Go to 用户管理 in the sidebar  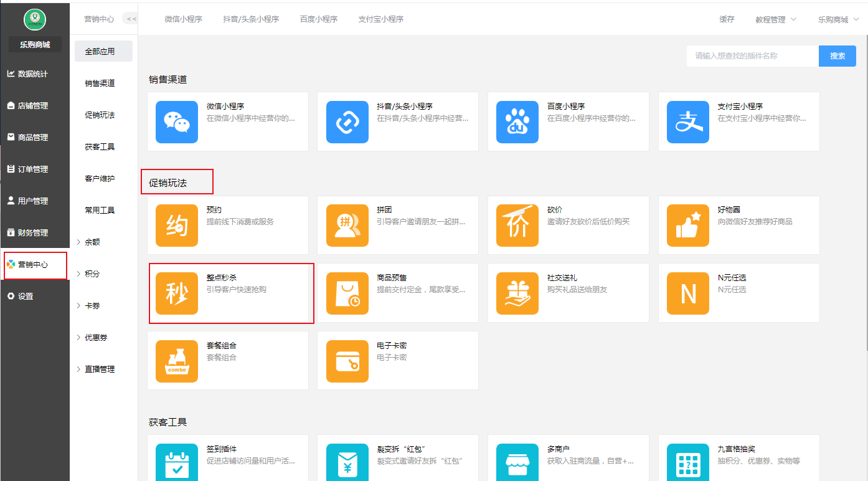(x=35, y=201)
